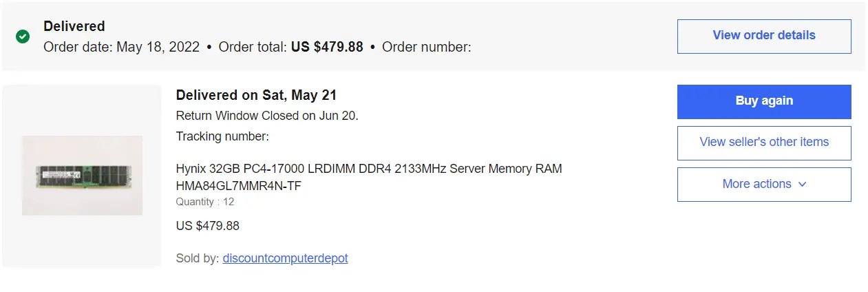View seller's other items

point(764,143)
